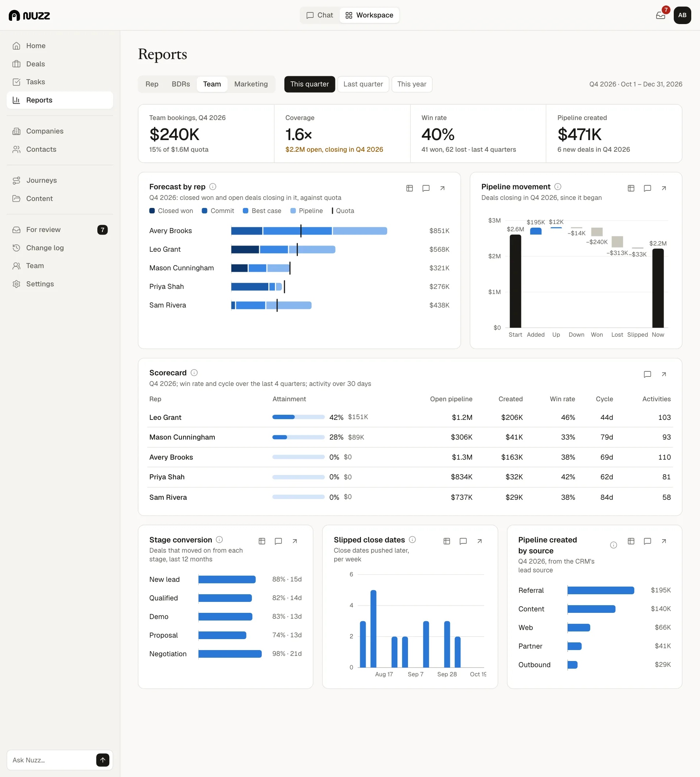Viewport: 700px width, 777px height.
Task: Open the Marketing reports tab
Action: point(251,84)
